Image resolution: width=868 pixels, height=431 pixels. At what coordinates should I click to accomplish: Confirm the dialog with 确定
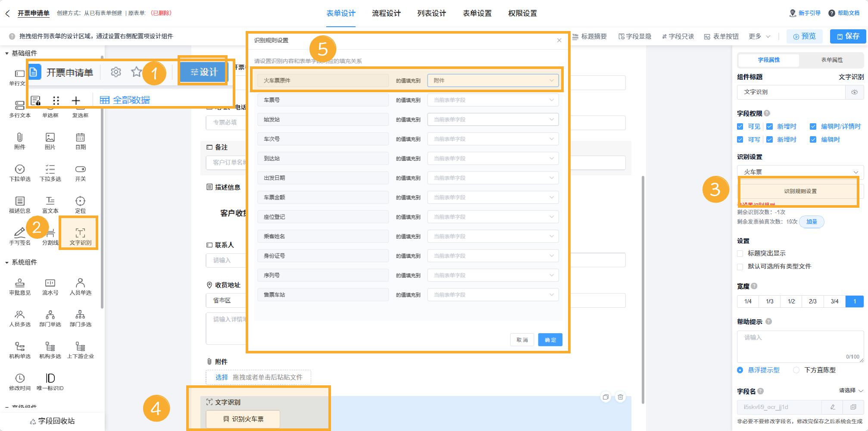point(550,340)
